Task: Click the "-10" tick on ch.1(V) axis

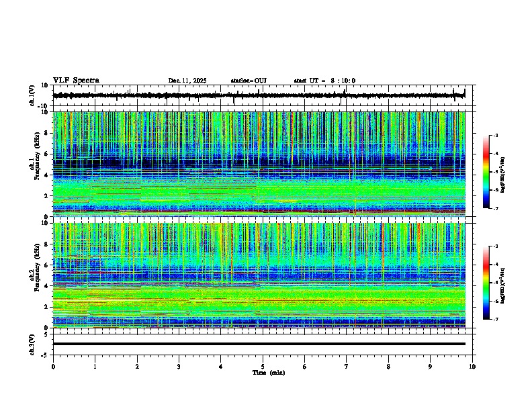Action: point(44,106)
